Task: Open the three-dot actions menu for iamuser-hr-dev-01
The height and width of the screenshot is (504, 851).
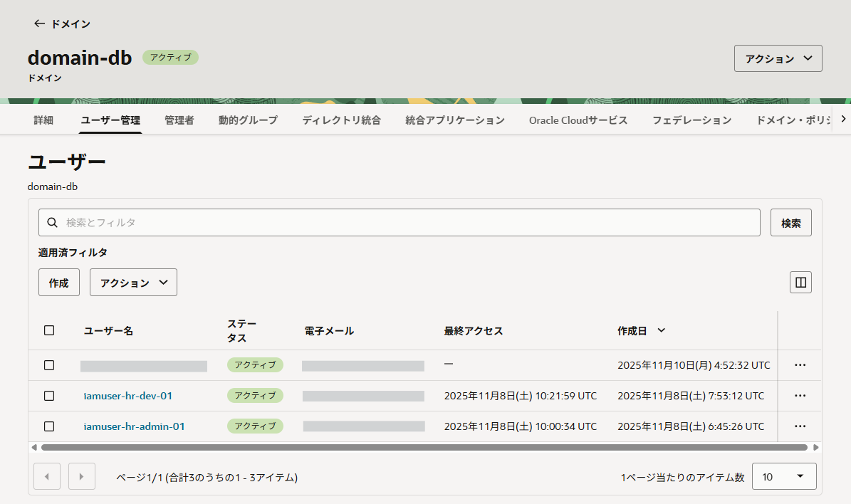Action: tap(800, 395)
